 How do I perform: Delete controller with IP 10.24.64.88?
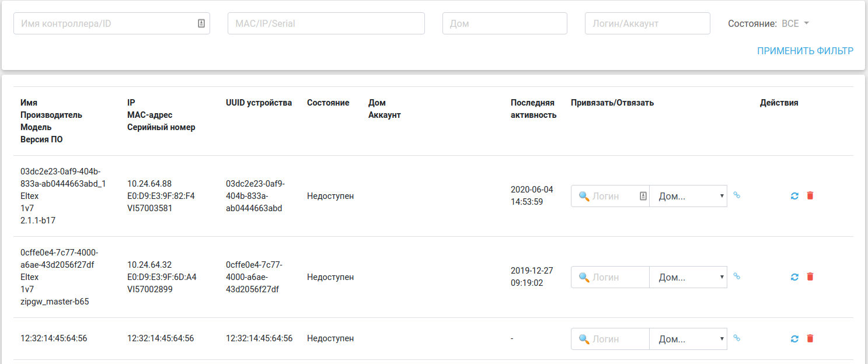810,195
